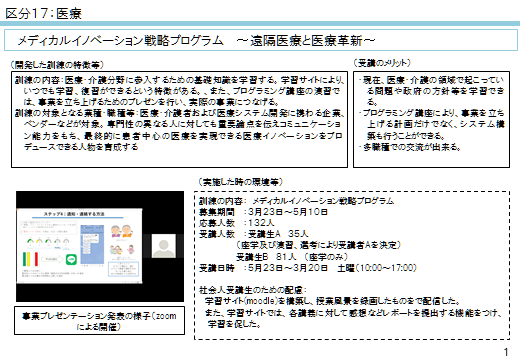The image size is (520, 360).
Task: Click the 受講生B 81人 line
Action: 292,257
